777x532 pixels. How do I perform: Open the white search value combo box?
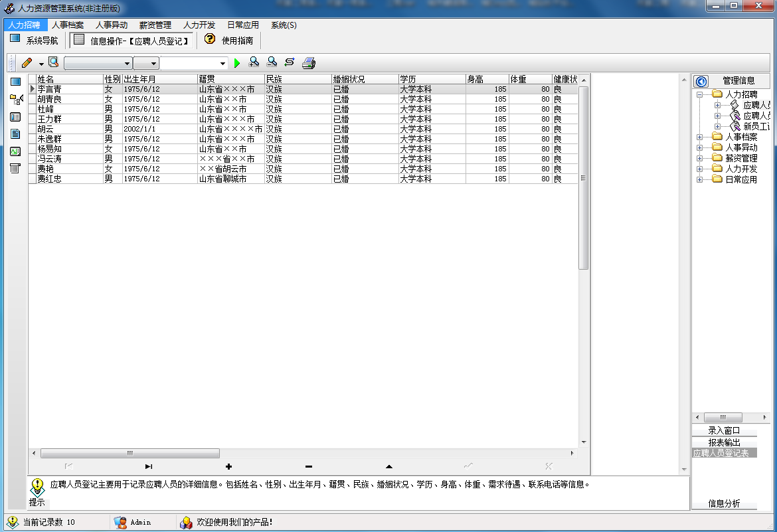[193, 64]
